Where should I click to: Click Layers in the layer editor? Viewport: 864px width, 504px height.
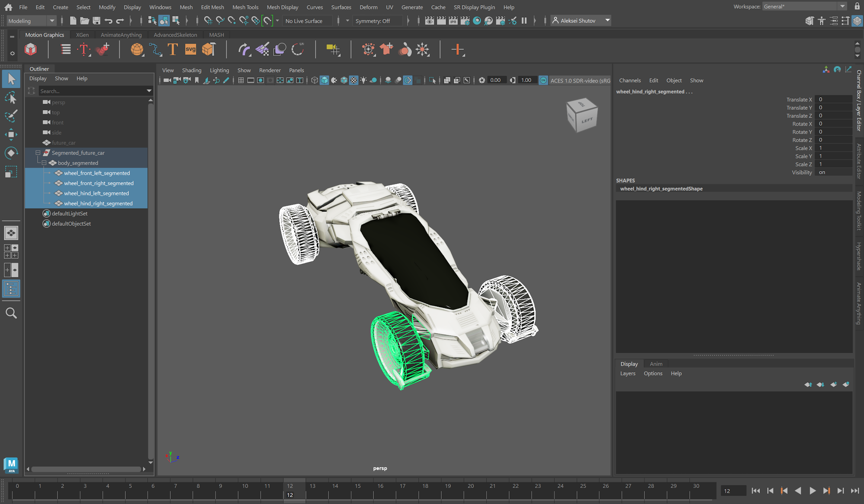(627, 374)
